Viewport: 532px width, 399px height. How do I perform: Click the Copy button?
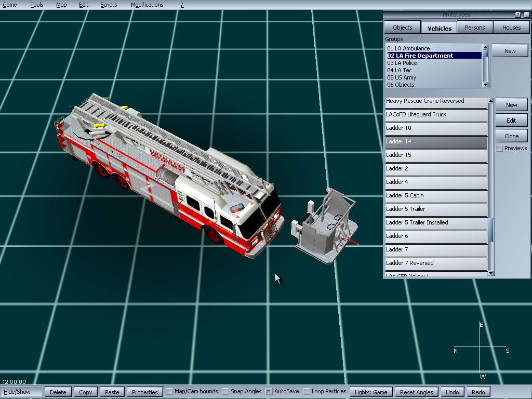pos(86,392)
